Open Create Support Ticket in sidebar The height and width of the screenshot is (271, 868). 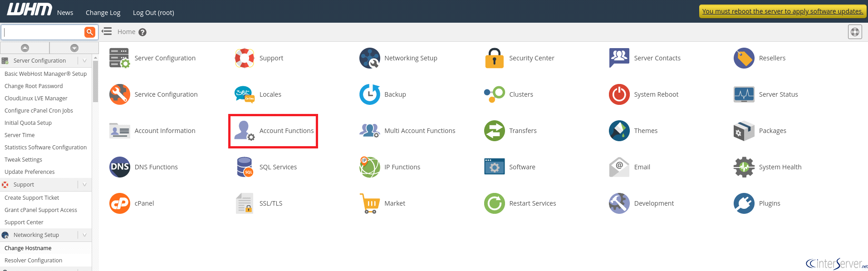(x=32, y=198)
